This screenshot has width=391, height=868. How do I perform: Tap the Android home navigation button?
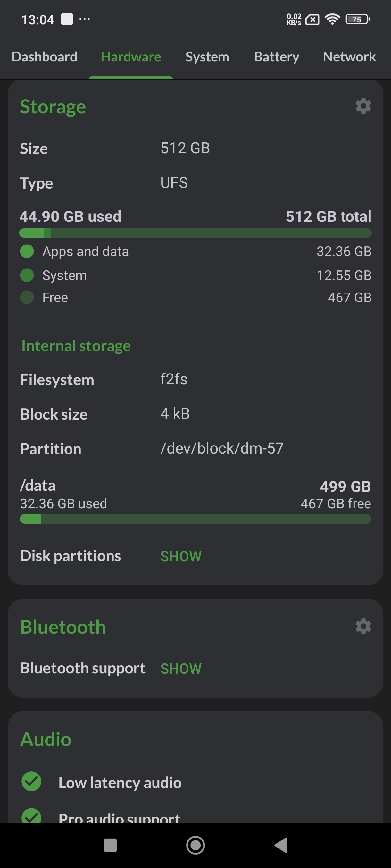(x=195, y=845)
